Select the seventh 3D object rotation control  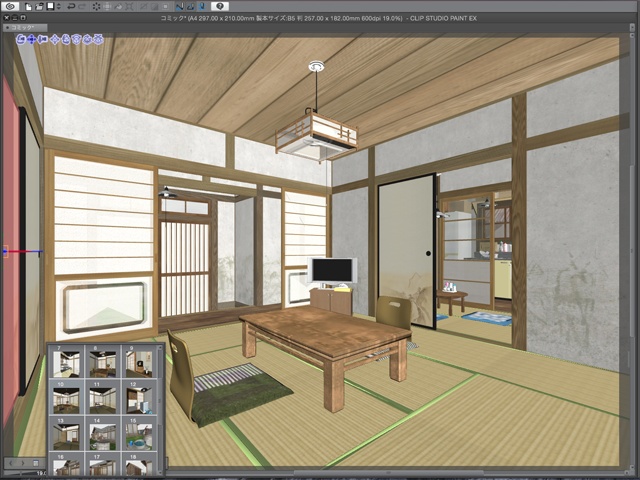tap(87, 40)
